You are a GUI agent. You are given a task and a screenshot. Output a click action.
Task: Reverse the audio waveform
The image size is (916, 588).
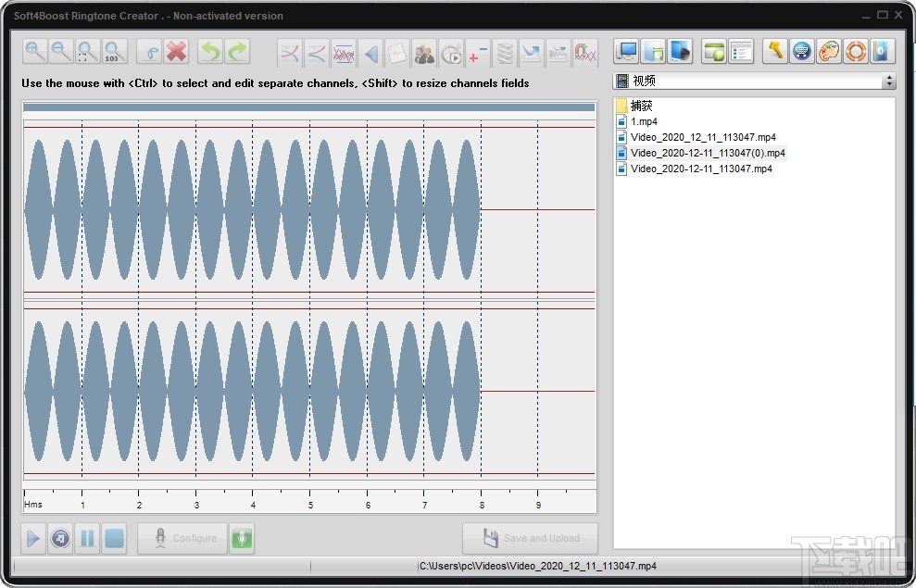pyautogui.click(x=370, y=51)
